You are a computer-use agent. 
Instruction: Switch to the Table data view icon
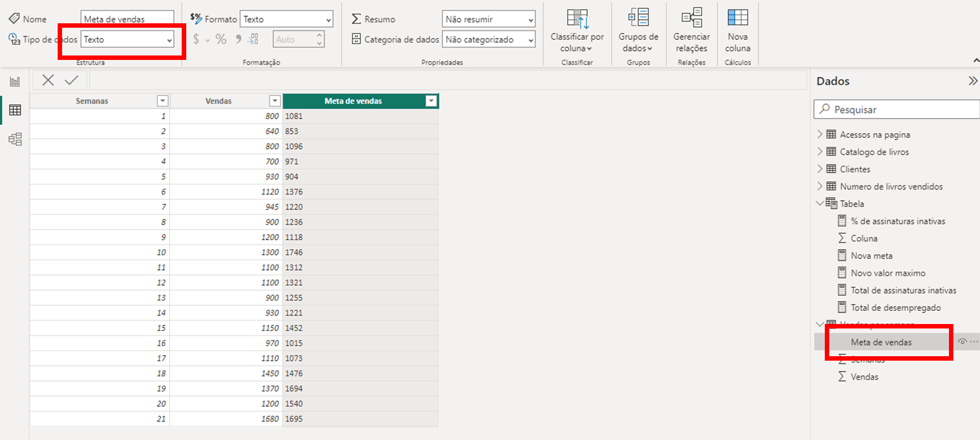(x=15, y=110)
